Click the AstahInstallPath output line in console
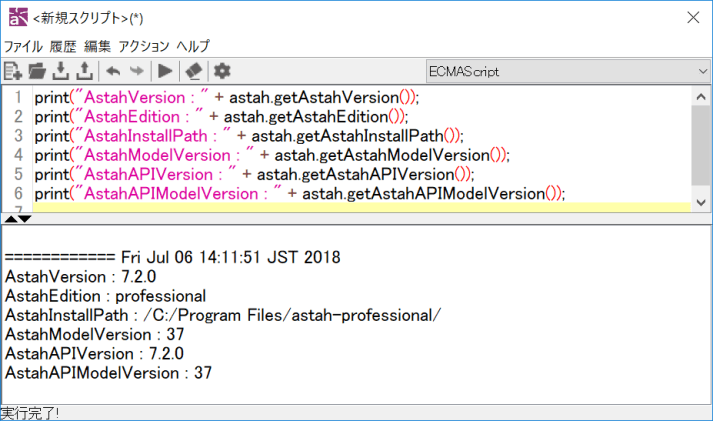713x421 pixels. pos(222,315)
